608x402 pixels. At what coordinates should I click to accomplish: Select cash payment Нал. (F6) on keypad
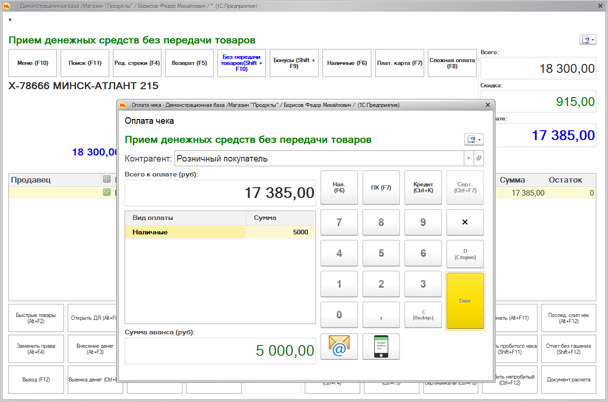pos(339,187)
